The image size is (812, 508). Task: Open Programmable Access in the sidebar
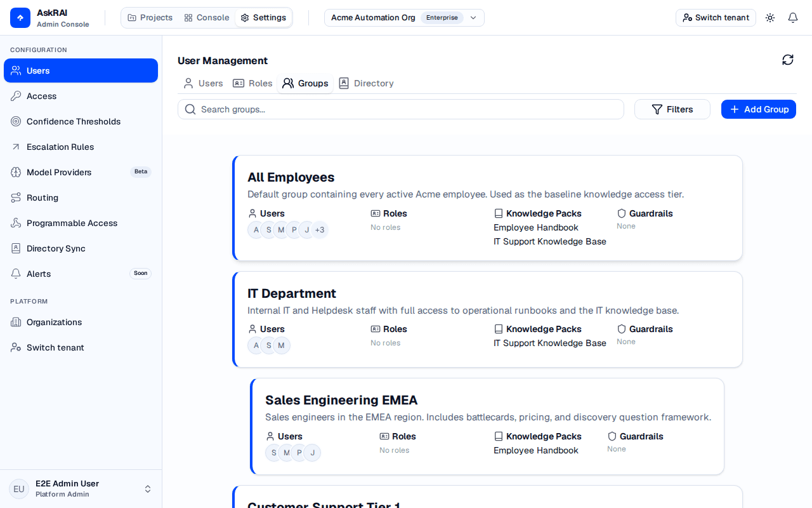click(x=81, y=223)
